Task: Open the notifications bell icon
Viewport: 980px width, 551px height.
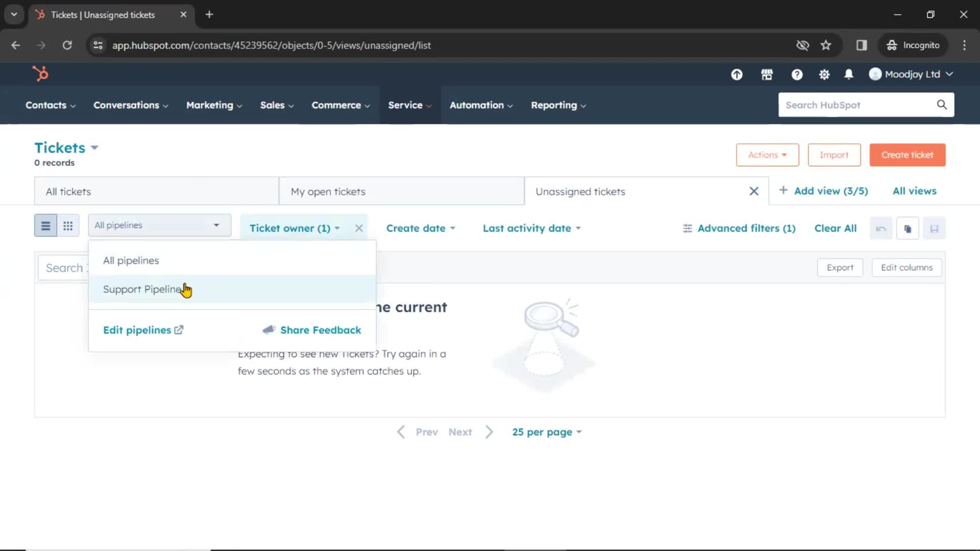Action: click(849, 74)
